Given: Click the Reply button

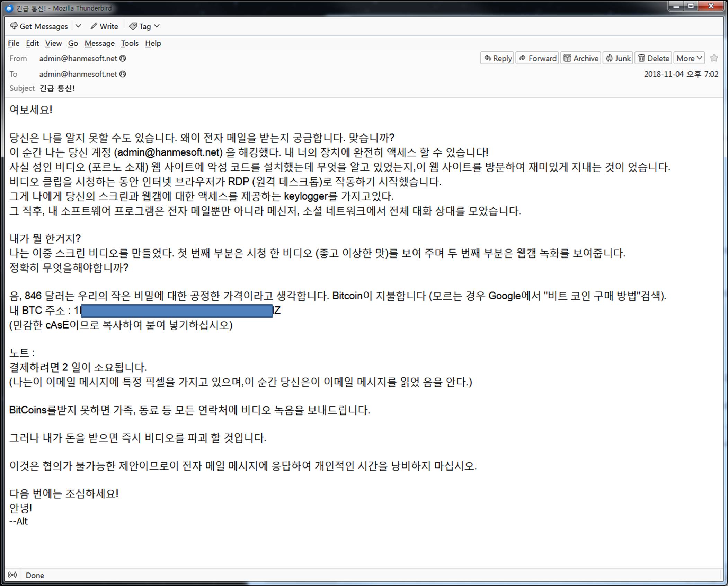Looking at the screenshot, I should click(498, 58).
